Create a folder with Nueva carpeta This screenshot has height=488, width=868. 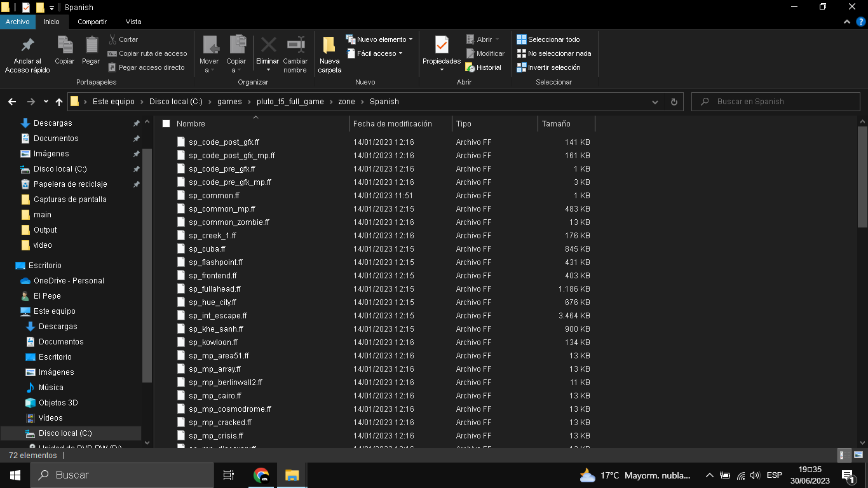[329, 55]
